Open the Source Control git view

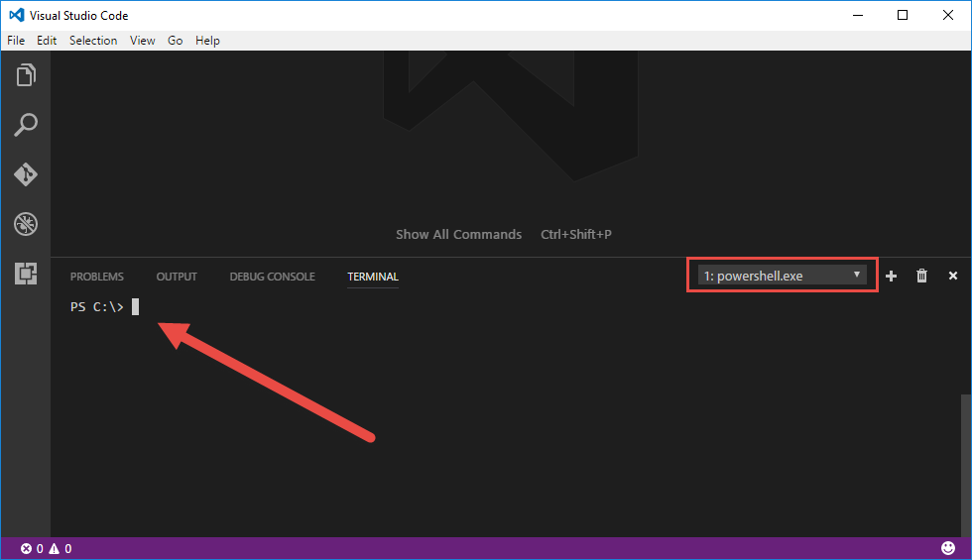point(26,174)
